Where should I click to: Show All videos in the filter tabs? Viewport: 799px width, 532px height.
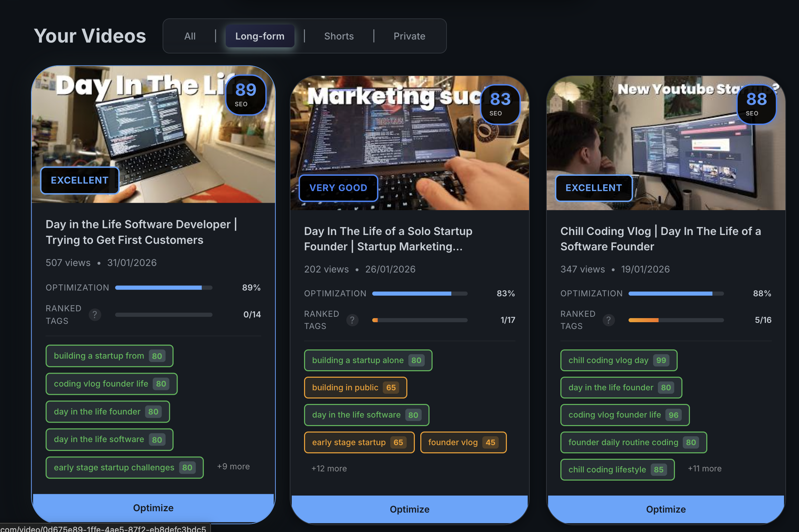(x=190, y=36)
